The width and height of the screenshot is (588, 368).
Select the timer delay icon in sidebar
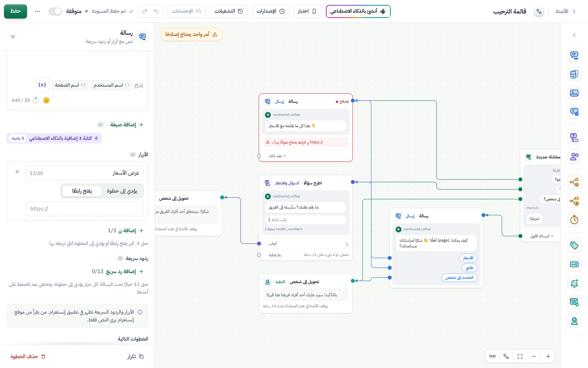coord(574,220)
